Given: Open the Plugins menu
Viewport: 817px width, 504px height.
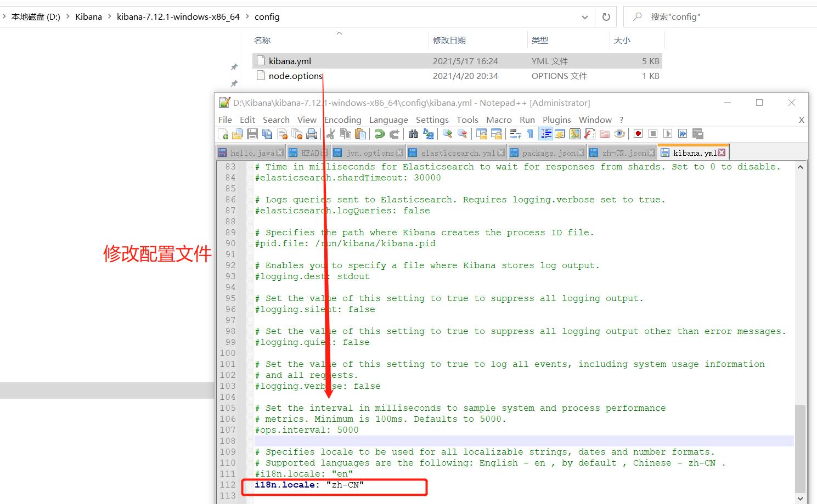Looking at the screenshot, I should (557, 120).
